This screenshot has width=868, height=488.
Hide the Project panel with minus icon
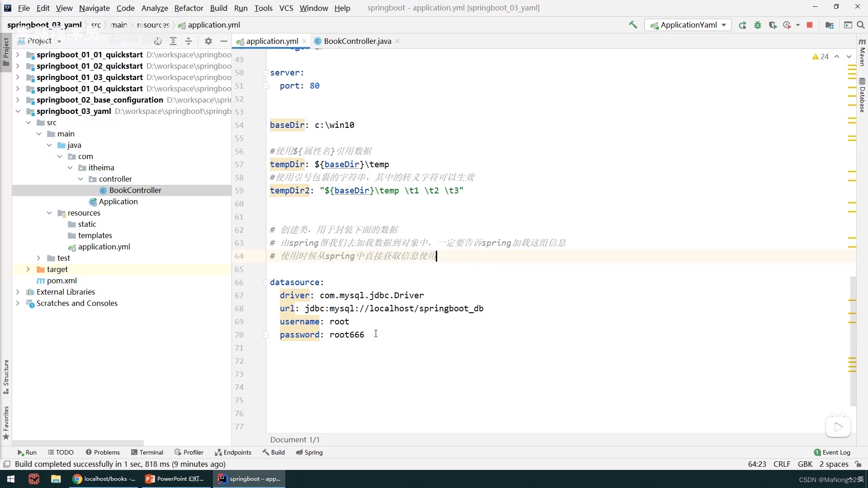pyautogui.click(x=223, y=41)
